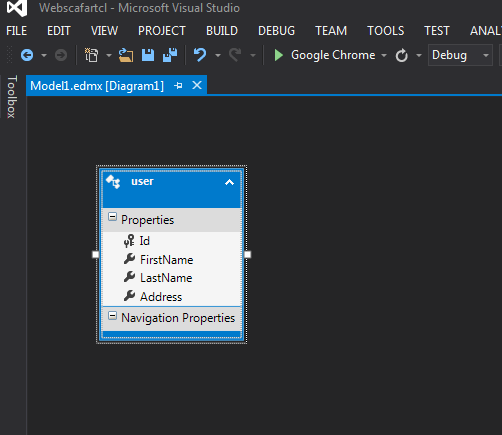
Task: Open the Toolbox side panel
Action: [12, 97]
